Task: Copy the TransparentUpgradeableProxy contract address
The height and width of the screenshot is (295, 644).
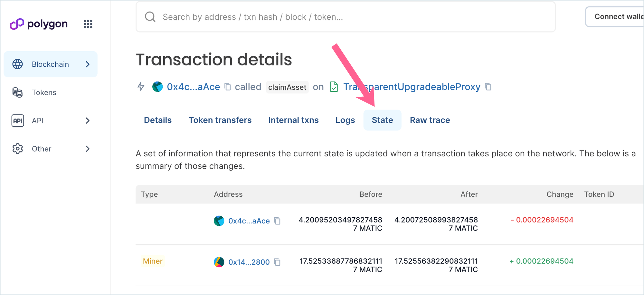Action: [488, 87]
